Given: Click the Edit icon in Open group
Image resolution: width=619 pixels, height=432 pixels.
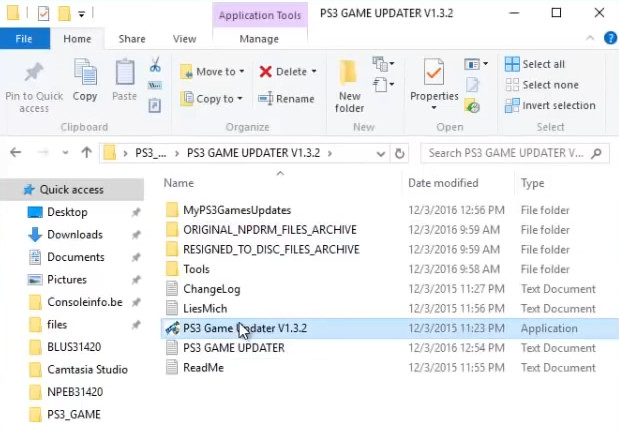Looking at the screenshot, I should click(x=473, y=85).
